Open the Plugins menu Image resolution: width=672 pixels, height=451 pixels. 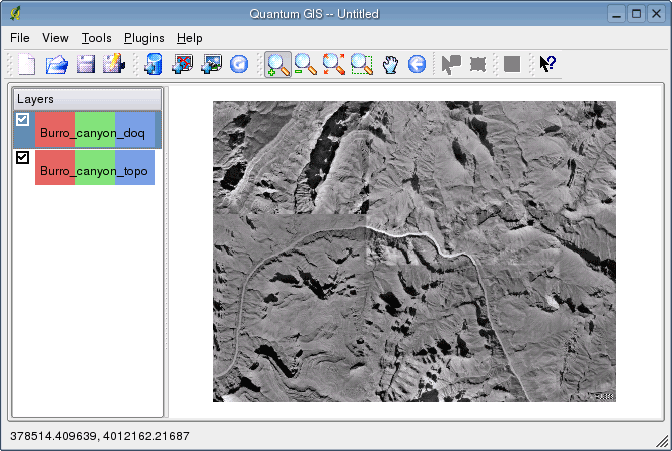click(144, 38)
